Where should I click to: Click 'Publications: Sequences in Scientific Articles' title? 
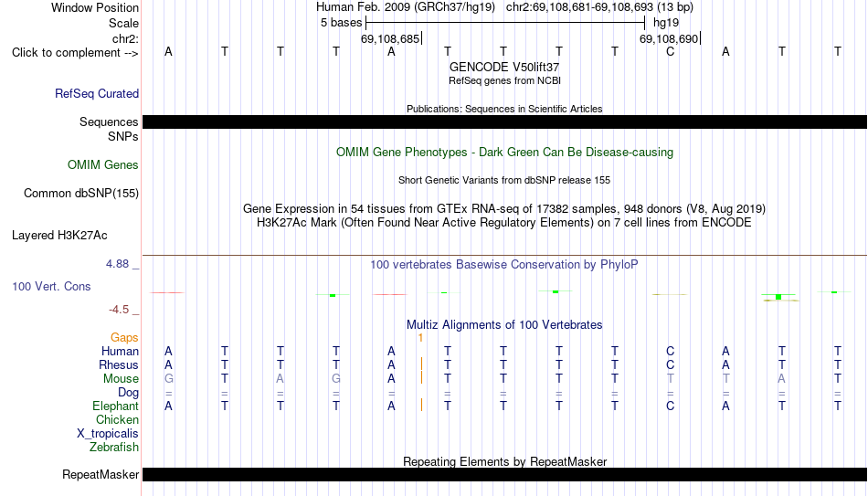[x=504, y=109]
